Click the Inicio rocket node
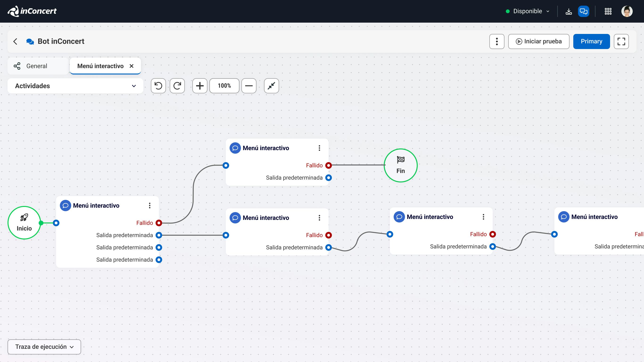644x362 pixels. 24,222
